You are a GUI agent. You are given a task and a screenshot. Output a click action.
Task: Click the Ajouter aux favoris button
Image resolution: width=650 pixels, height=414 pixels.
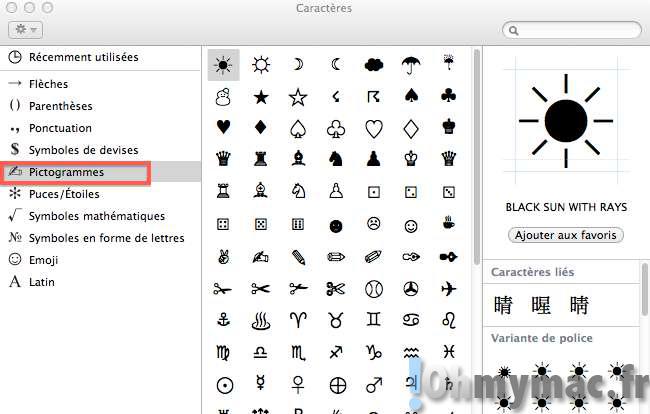tap(566, 235)
